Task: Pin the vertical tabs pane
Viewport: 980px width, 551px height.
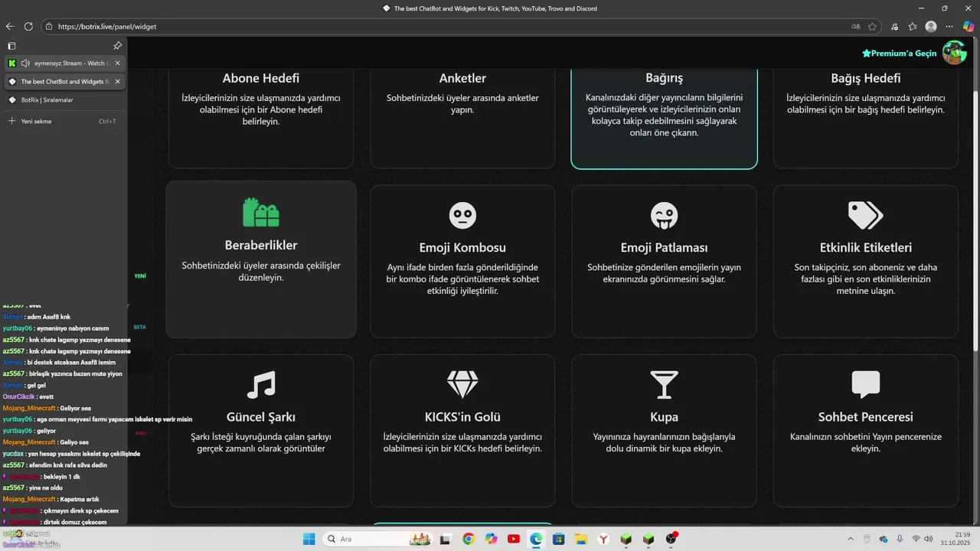Action: coord(117,46)
